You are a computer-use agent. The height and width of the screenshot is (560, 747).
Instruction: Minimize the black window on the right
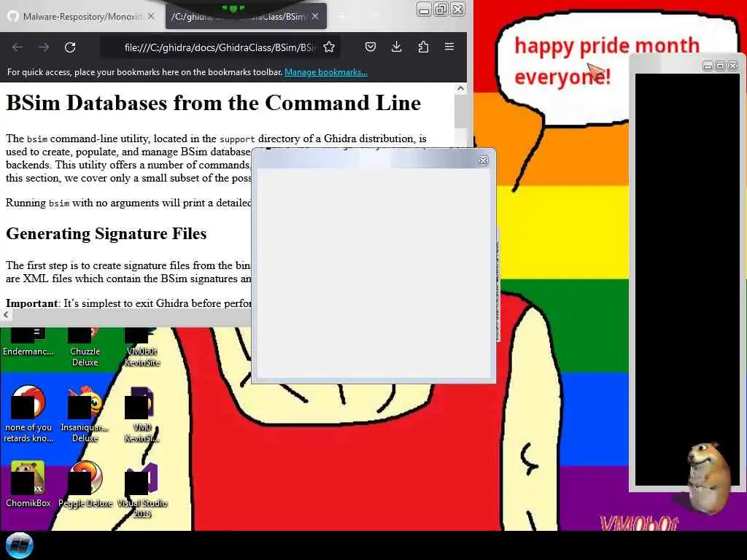pyautogui.click(x=708, y=66)
